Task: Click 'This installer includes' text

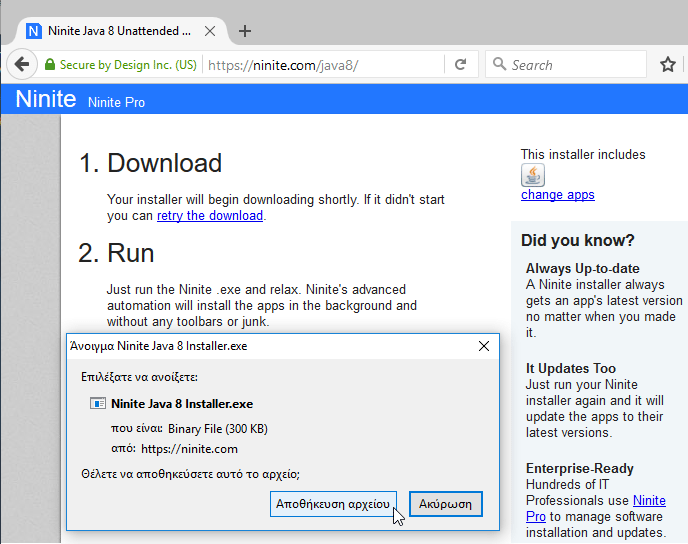Action: (583, 154)
